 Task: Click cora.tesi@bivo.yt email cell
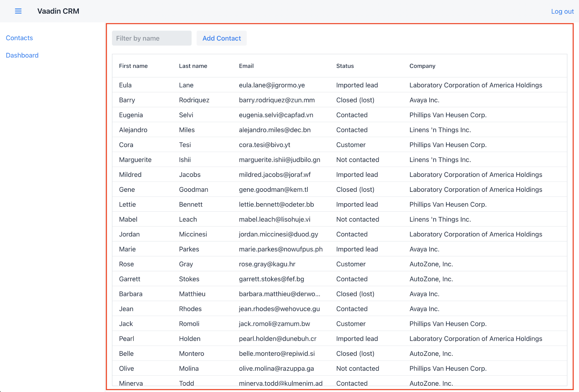[x=264, y=145]
